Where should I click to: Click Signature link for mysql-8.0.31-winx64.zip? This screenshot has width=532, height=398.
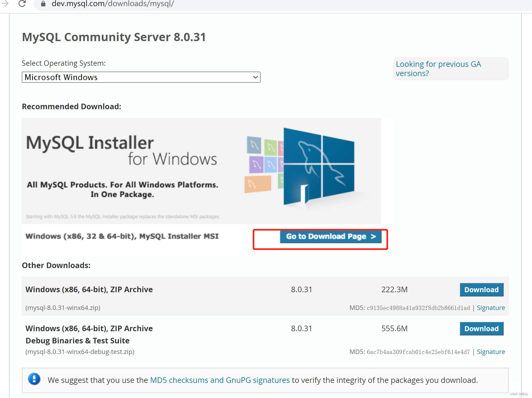point(491,308)
